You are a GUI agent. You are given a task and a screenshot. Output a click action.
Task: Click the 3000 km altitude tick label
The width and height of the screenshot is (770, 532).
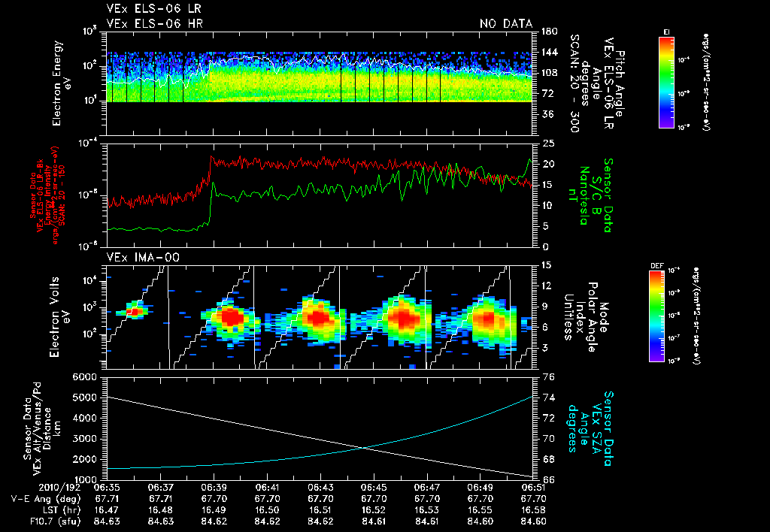coord(84,439)
